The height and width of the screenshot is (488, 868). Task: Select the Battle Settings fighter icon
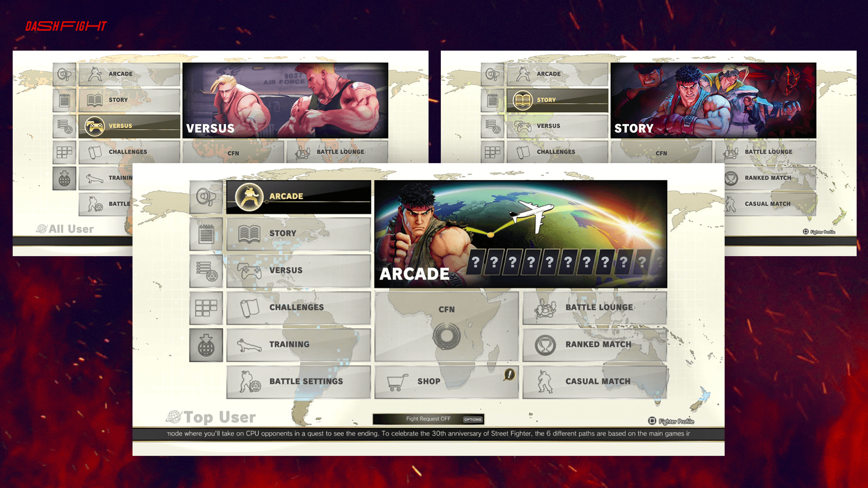click(x=249, y=380)
